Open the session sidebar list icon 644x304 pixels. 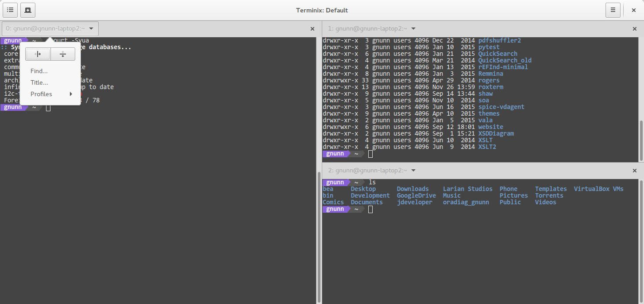(10, 10)
